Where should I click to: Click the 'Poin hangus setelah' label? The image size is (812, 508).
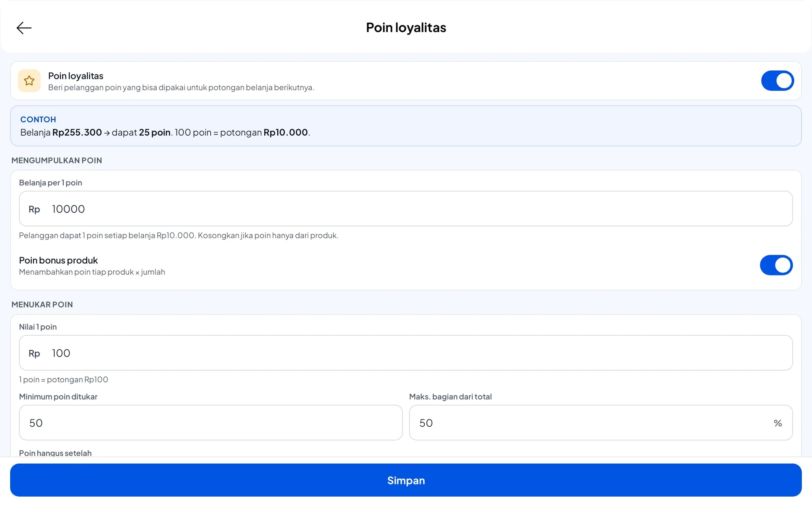(x=55, y=453)
